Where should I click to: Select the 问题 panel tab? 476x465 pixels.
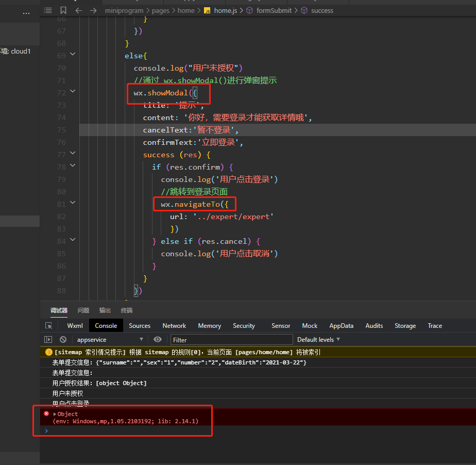pyautogui.click(x=83, y=310)
